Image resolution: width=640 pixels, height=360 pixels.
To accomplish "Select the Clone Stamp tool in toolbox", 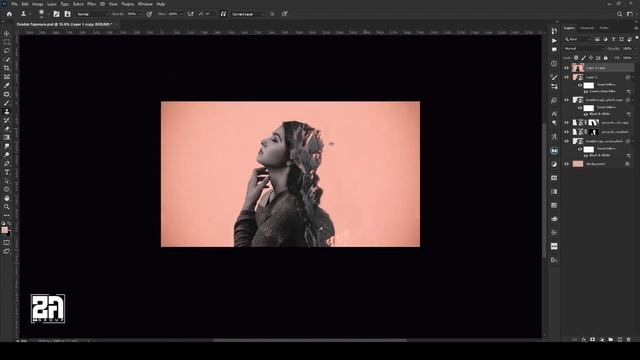I will (7, 111).
